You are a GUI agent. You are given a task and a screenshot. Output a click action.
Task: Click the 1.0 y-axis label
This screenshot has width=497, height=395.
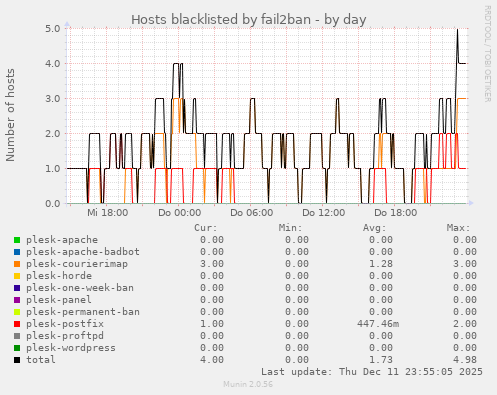point(53,169)
